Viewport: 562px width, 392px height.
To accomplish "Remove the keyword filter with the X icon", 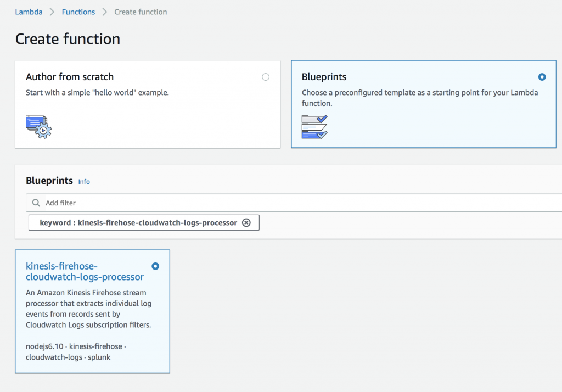I will click(x=246, y=222).
